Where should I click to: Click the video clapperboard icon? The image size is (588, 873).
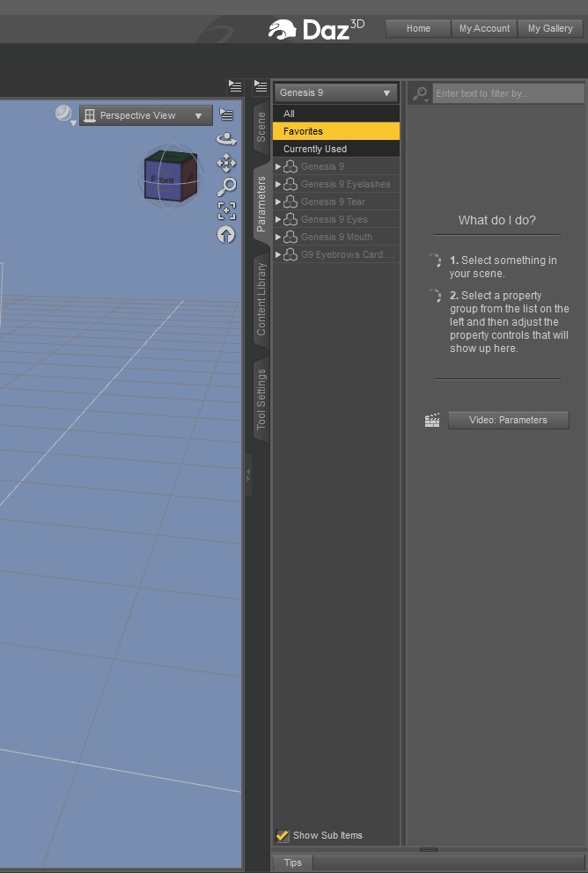point(432,421)
